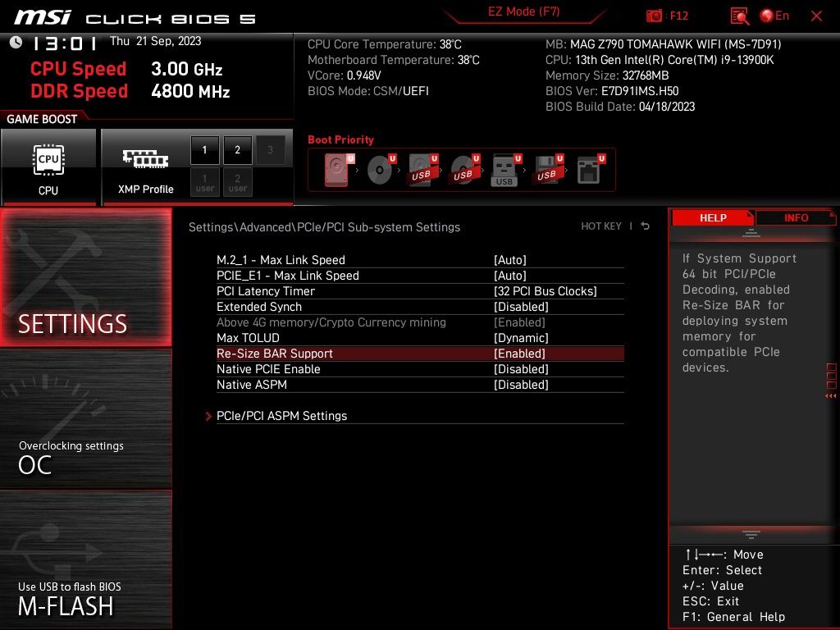The height and width of the screenshot is (630, 840).
Task: Select the USB hard disk boot icon
Action: click(423, 170)
